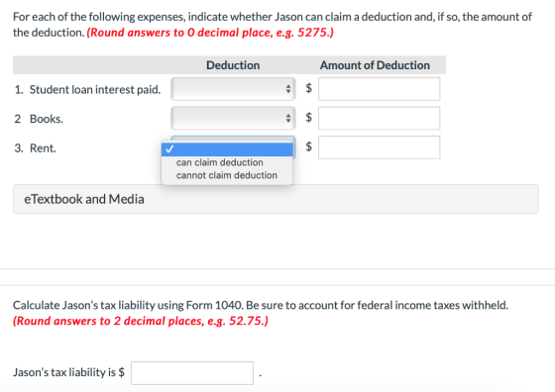The width and height of the screenshot is (555, 392).
Task: Click the 'Amount of Deduction' column header
Action: coord(375,65)
